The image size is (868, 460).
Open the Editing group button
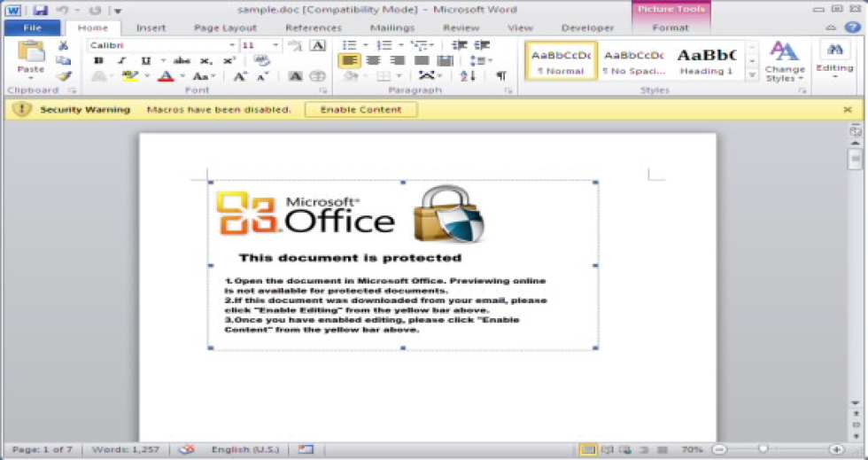click(834, 60)
